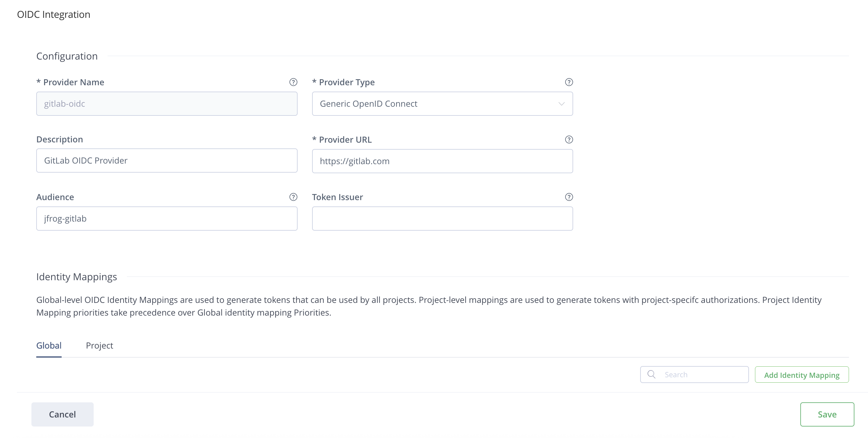Click the Provider Name help icon
This screenshot has height=438, width=868.
(x=293, y=82)
